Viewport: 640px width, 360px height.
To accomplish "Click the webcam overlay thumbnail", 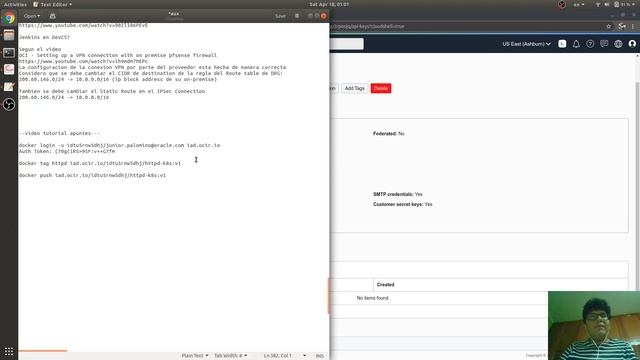I will (x=594, y=325).
